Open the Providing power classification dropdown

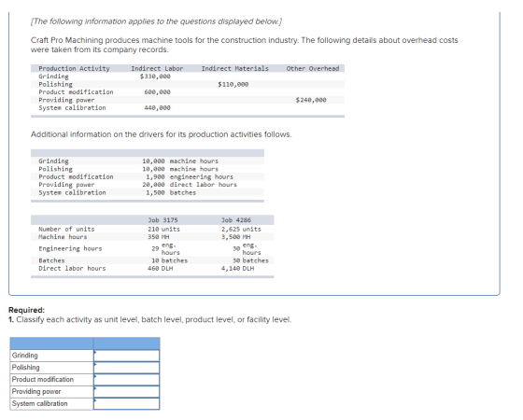click(x=126, y=392)
